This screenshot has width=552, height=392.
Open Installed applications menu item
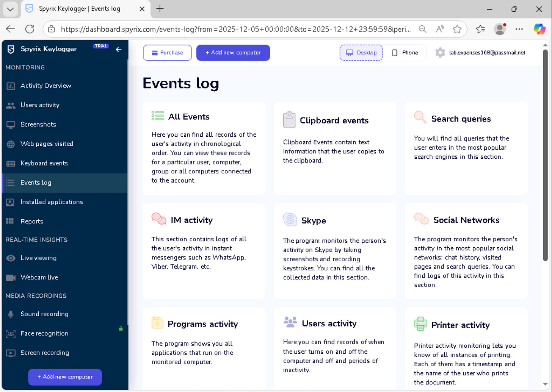point(52,202)
